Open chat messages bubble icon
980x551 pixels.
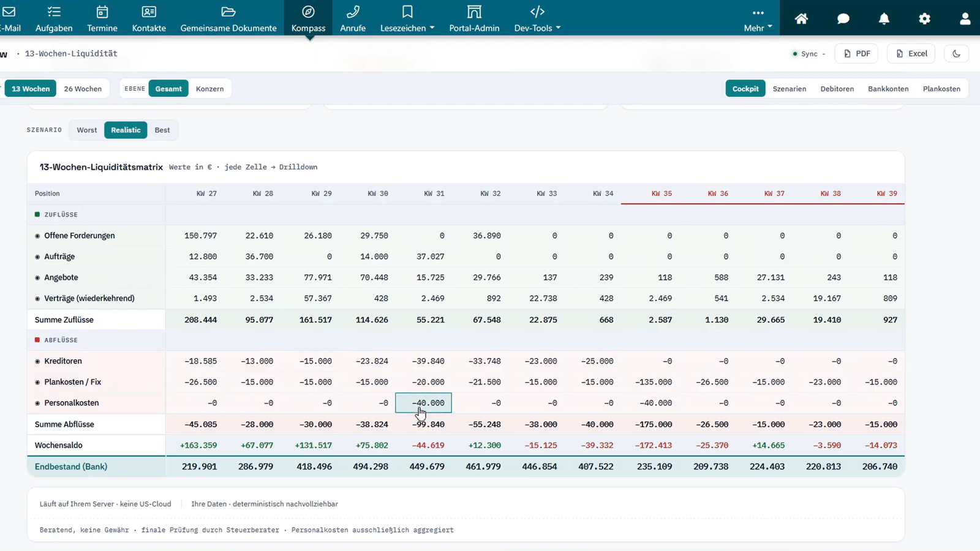click(843, 18)
